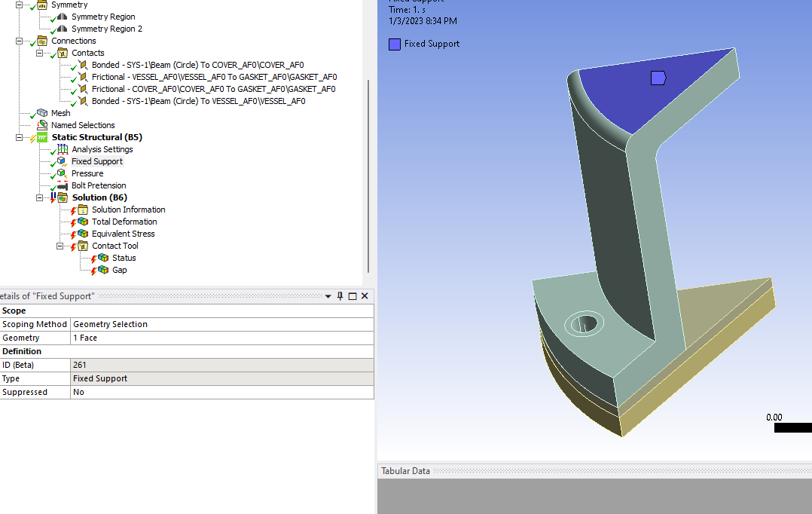
Task: Click icon of Frictional COVER_AF0 To GASKET_AF0 contact
Action: [x=83, y=89]
